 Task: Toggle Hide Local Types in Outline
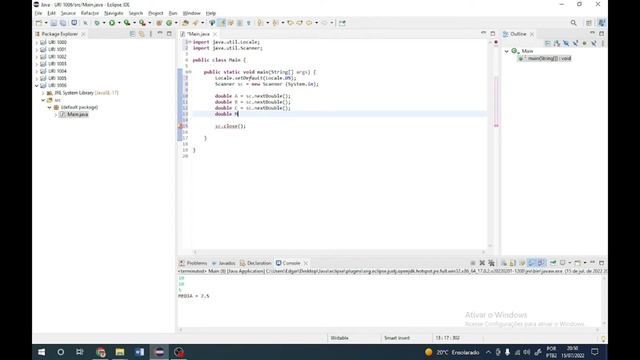[593, 43]
